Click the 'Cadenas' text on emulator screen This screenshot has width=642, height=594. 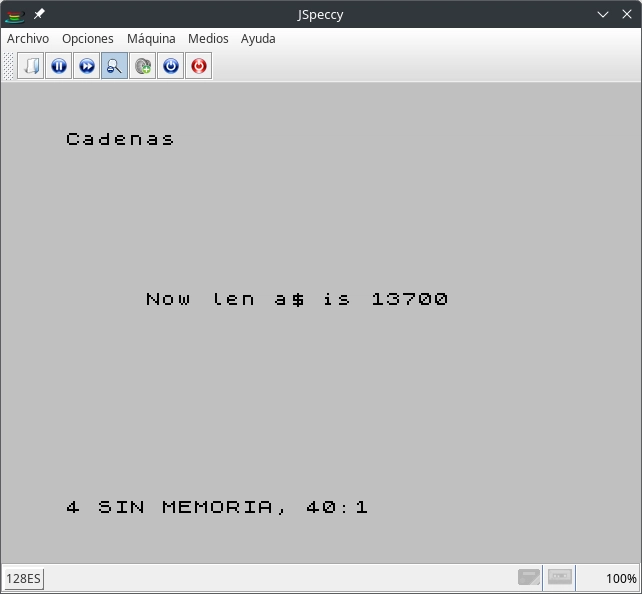click(x=120, y=140)
